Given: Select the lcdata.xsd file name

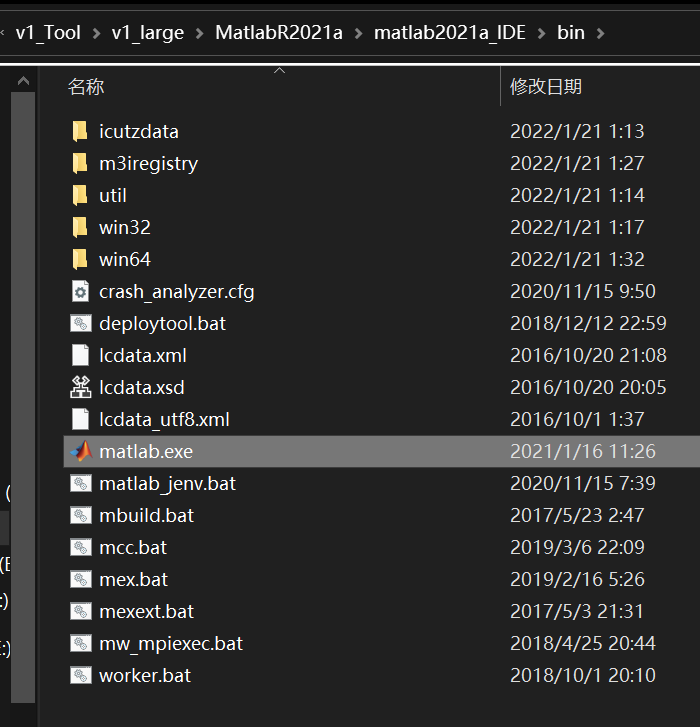Looking at the screenshot, I should [x=142, y=388].
